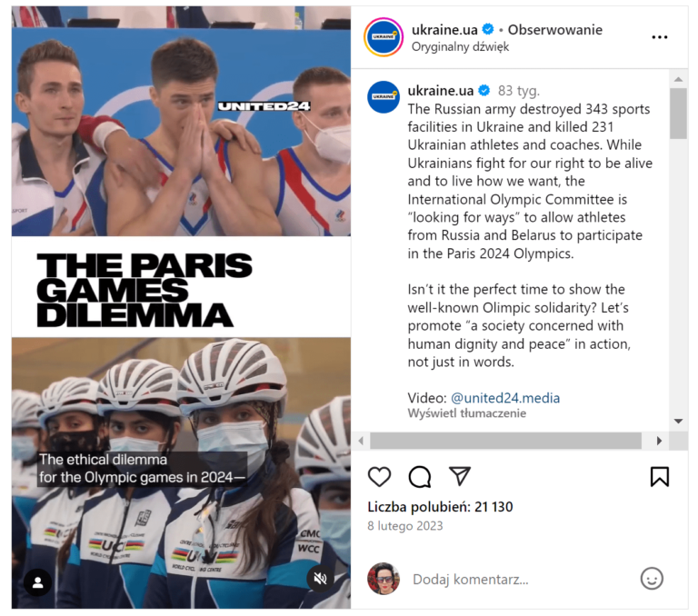Screen dimensions: 698x616
Task: Click the caption scroll up arrow
Action: tap(678, 79)
